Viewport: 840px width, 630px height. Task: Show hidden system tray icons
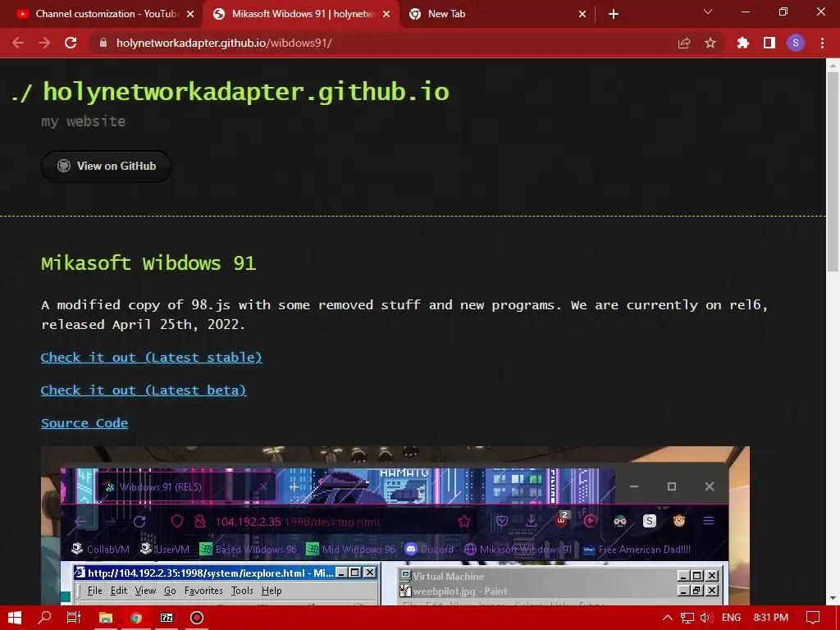pyautogui.click(x=668, y=618)
